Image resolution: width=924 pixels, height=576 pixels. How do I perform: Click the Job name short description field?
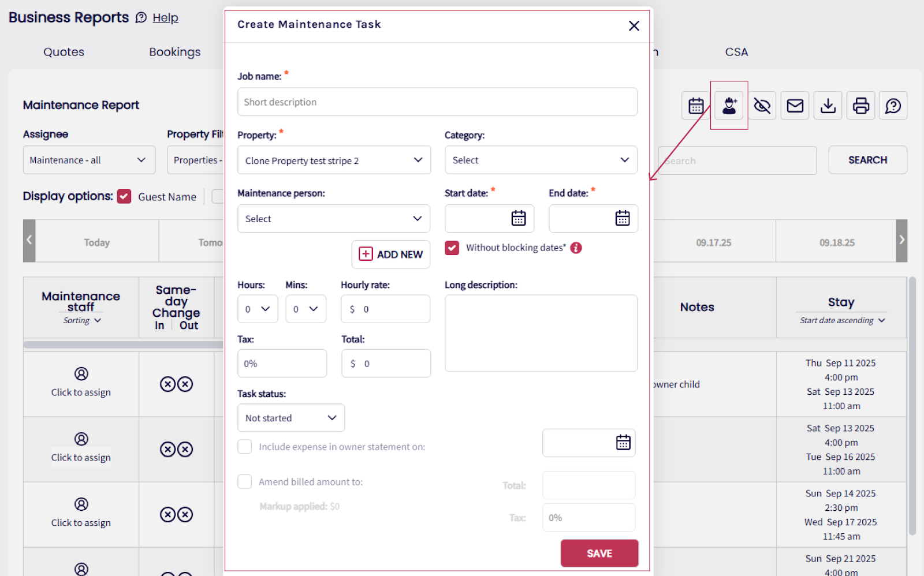(x=437, y=102)
